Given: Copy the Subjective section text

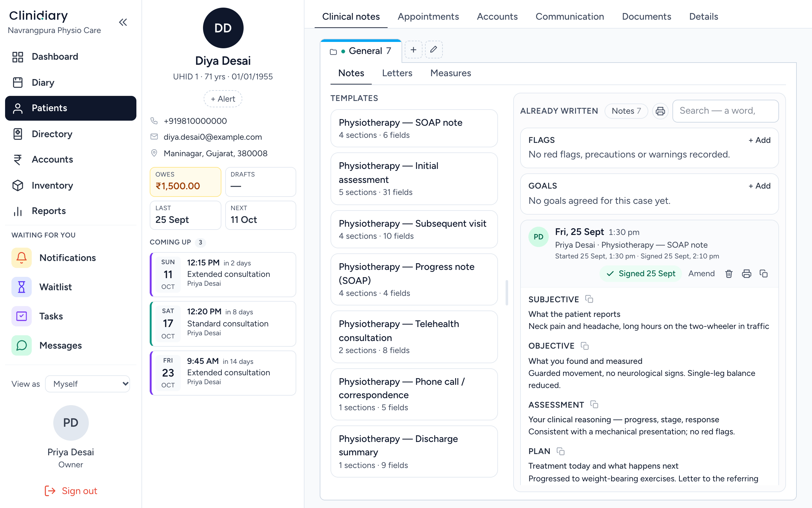Looking at the screenshot, I should [589, 299].
